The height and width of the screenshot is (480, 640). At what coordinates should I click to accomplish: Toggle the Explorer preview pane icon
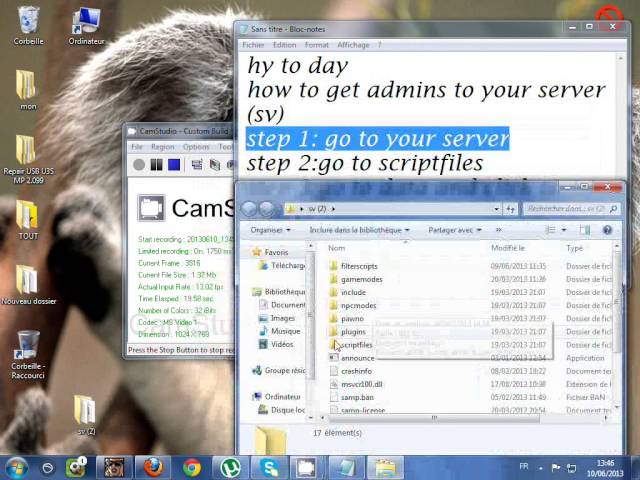point(585,230)
